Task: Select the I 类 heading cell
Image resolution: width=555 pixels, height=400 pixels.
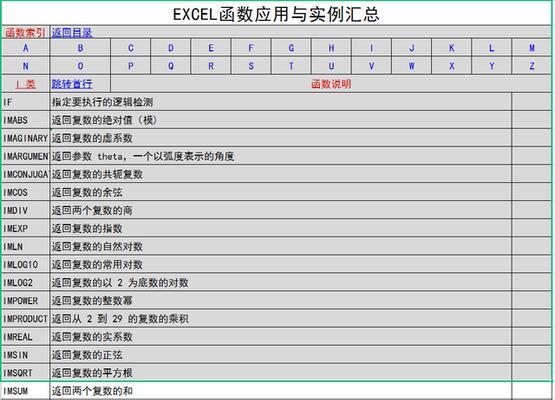Action: coord(25,84)
